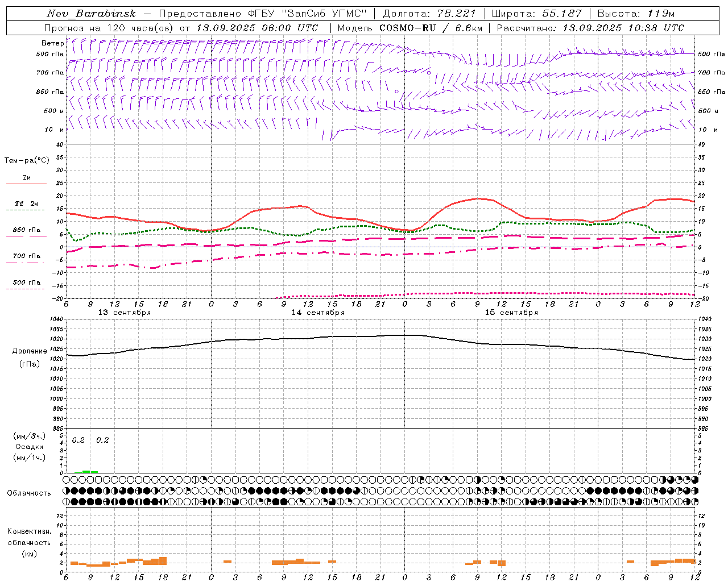Click the Конвективн. convective cloud label
Viewport: 728px width, 582px height.
[30, 531]
